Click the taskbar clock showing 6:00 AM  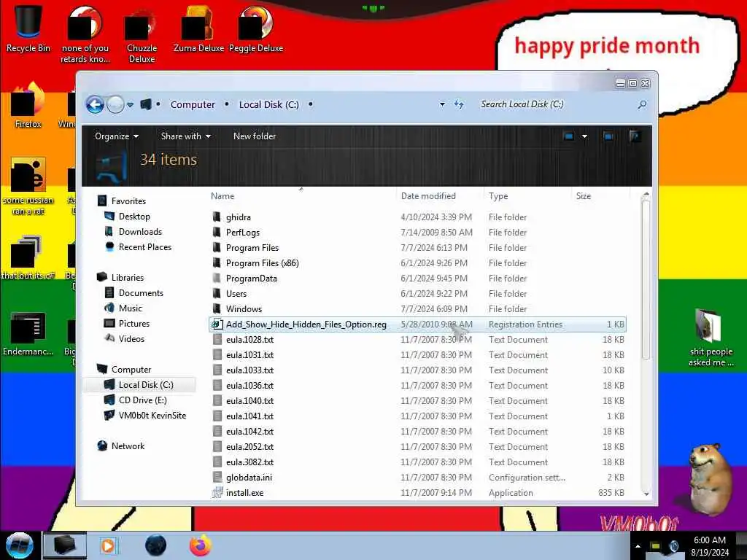710,545
